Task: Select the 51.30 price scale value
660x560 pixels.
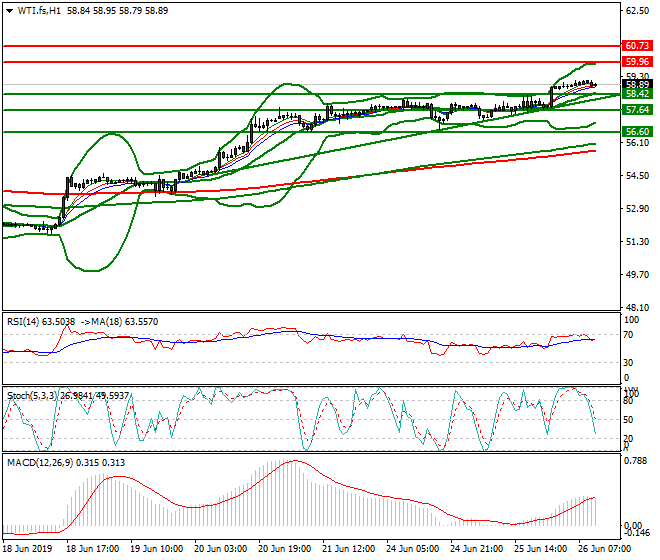Action: 637,242
